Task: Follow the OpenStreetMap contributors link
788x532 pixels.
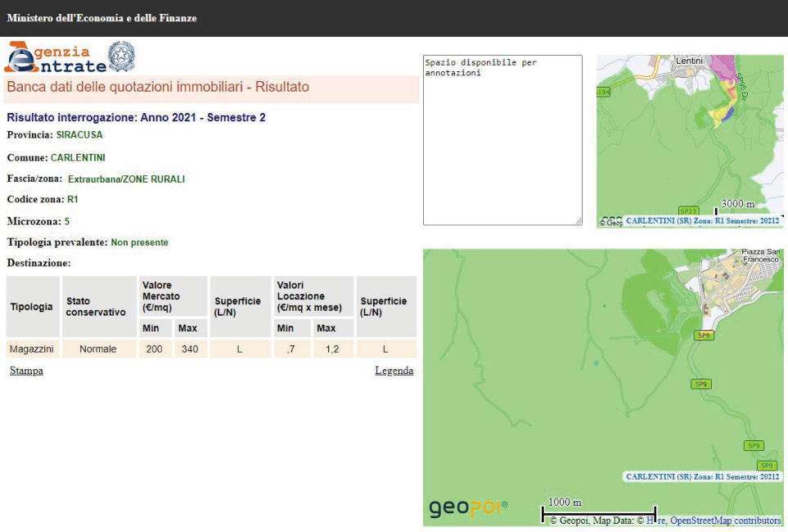Action: point(725,520)
